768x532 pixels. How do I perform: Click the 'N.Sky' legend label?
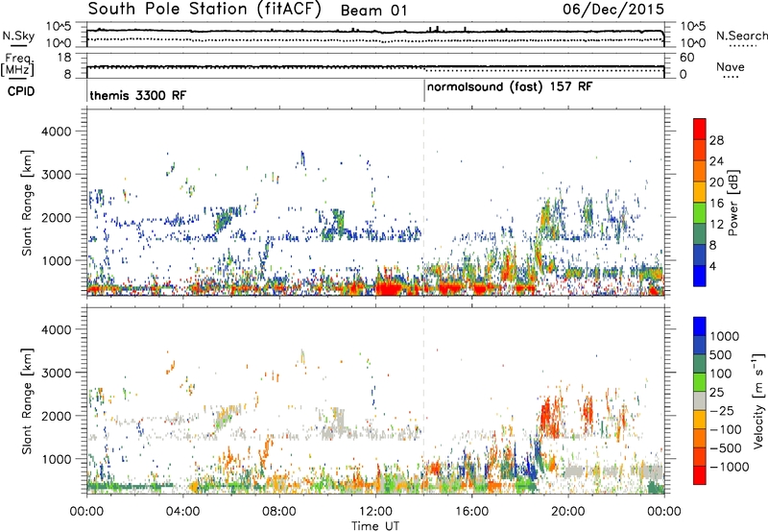click(18, 36)
